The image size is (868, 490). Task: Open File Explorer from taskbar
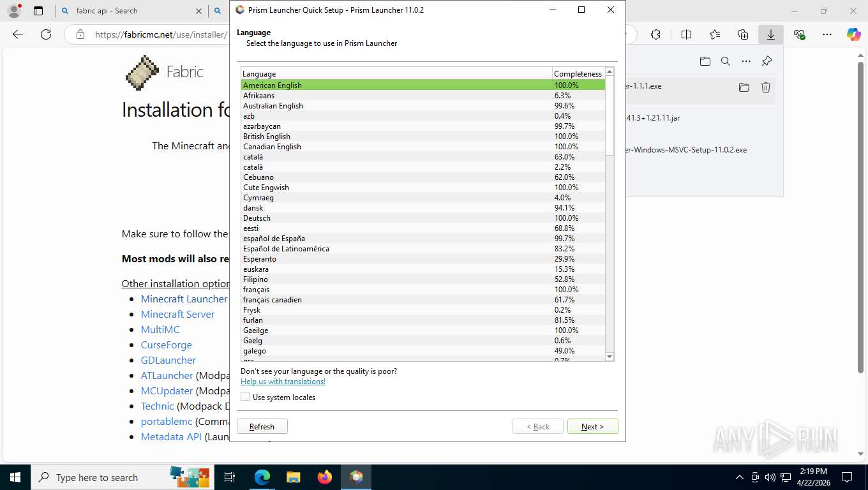pyautogui.click(x=294, y=477)
